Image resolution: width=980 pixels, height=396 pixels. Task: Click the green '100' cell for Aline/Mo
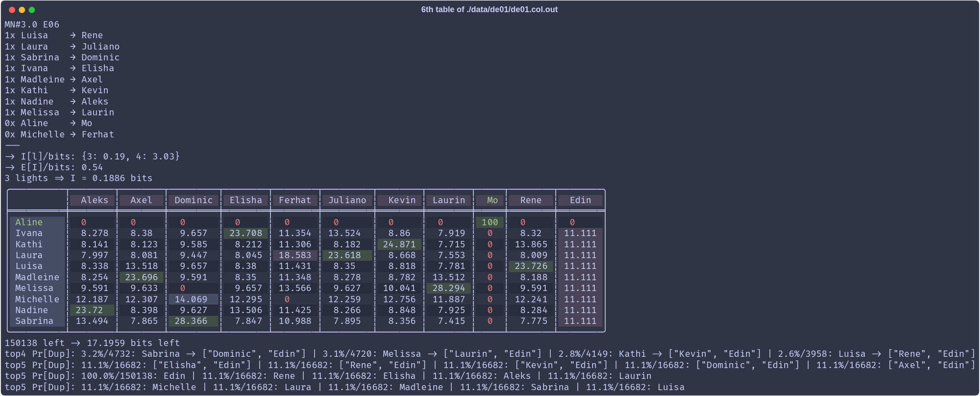[x=490, y=222]
